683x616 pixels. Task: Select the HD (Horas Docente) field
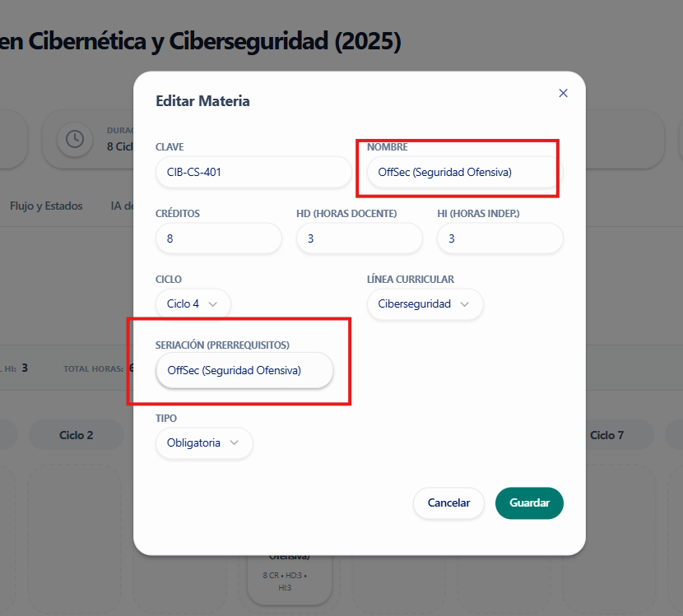tap(359, 239)
